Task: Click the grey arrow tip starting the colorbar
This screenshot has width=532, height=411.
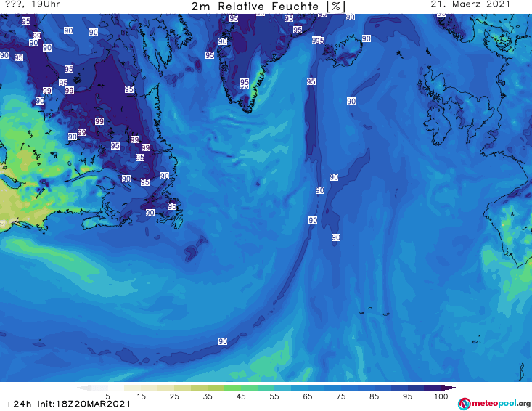Action: tap(83, 388)
